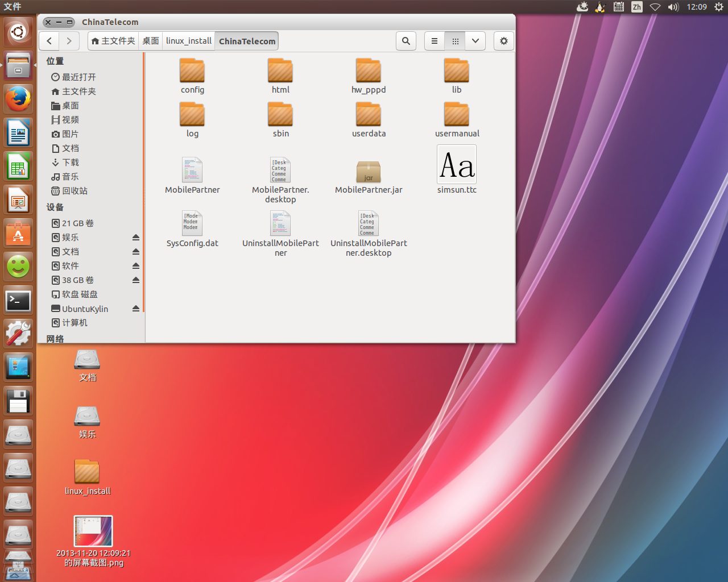This screenshot has width=728, height=582.
Task: Go back to previous folder
Action: (x=49, y=41)
